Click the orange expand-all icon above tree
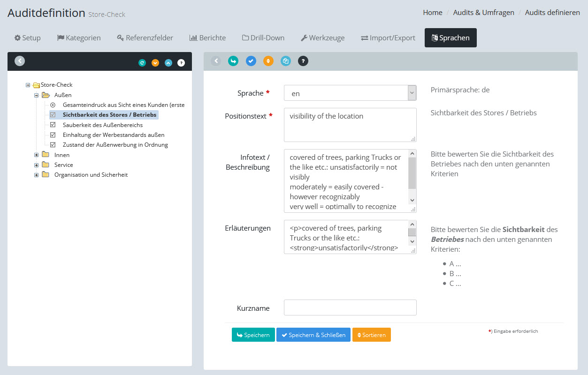This screenshot has width=588, height=375. click(x=155, y=63)
